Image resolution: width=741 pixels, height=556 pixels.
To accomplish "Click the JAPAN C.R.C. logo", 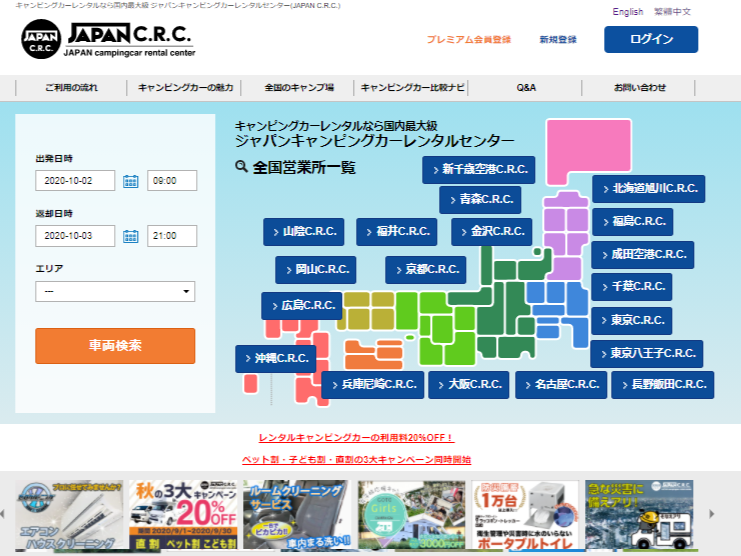I will coord(108,38).
